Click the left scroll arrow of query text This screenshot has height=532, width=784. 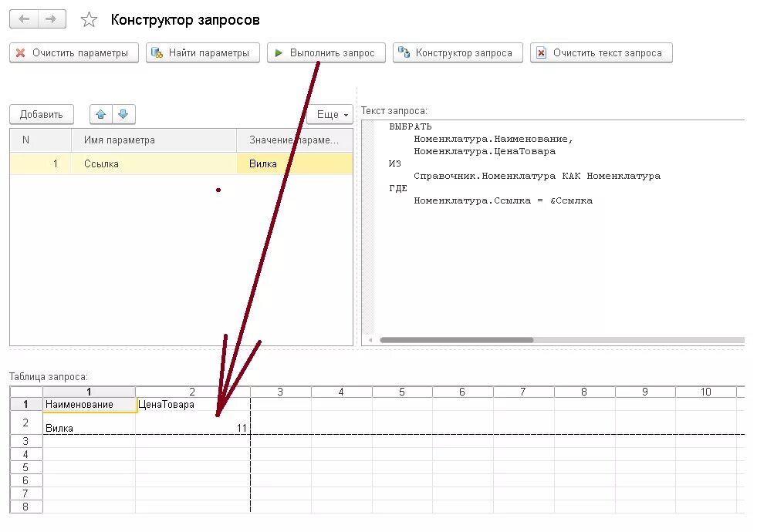tap(370, 340)
